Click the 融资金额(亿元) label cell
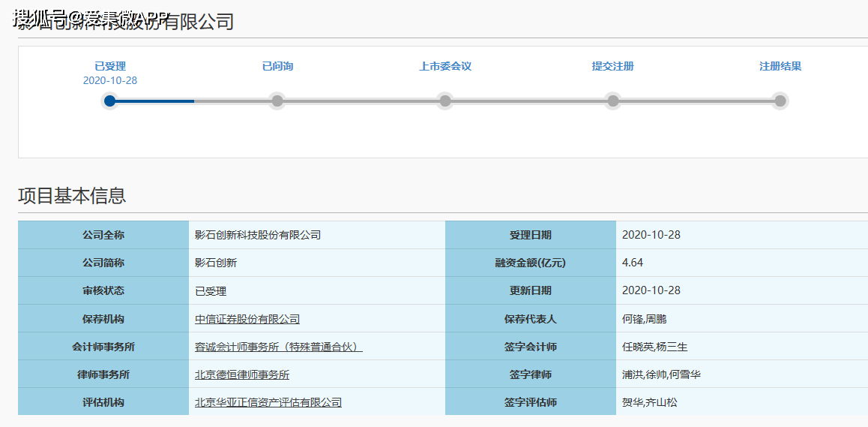The width and height of the screenshot is (868, 427). pos(531,263)
